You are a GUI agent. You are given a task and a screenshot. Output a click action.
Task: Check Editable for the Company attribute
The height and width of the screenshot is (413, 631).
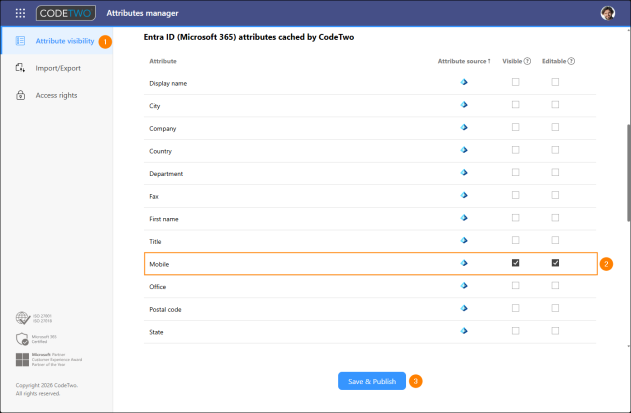(555, 127)
